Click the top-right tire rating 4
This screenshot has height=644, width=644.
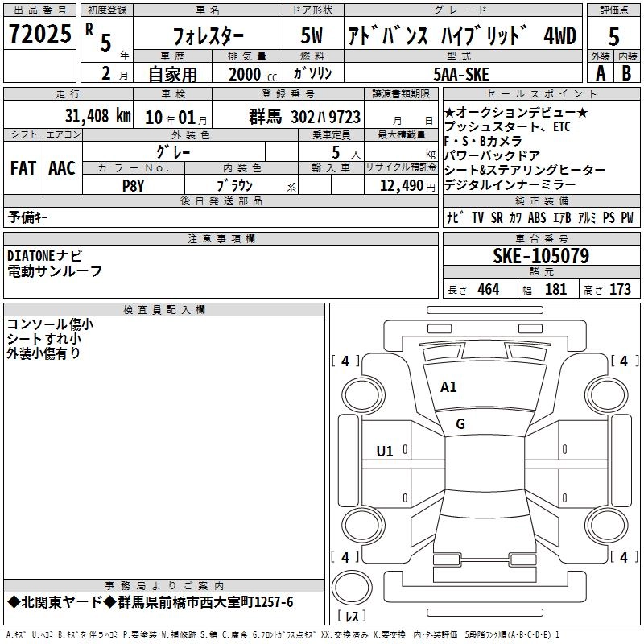coord(624,361)
